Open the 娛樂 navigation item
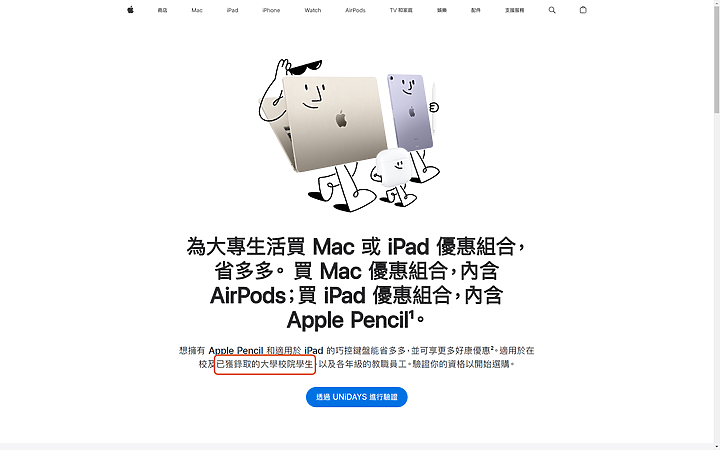Image resolution: width=720 pixels, height=450 pixels. click(x=442, y=10)
